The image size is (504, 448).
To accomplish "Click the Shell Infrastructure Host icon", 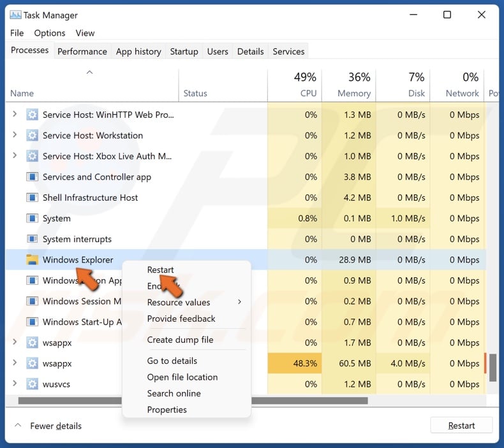I will (x=32, y=198).
